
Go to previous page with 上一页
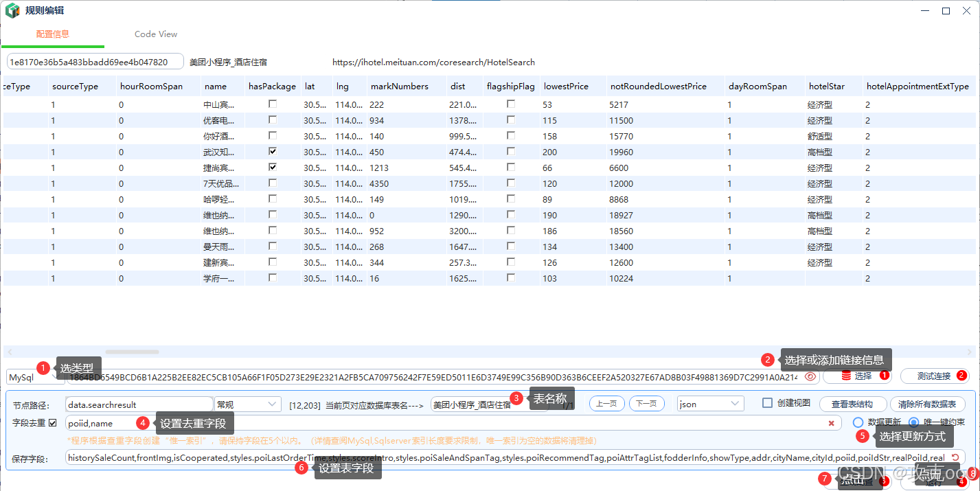[606, 404]
